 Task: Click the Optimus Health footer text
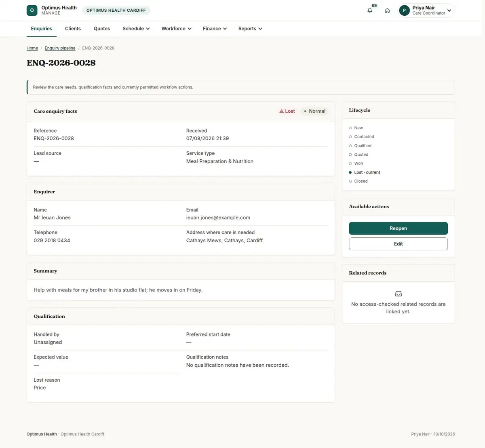click(42, 434)
